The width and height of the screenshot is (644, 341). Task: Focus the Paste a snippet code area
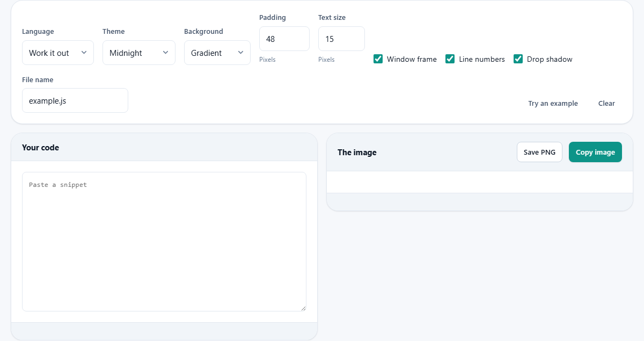164,242
